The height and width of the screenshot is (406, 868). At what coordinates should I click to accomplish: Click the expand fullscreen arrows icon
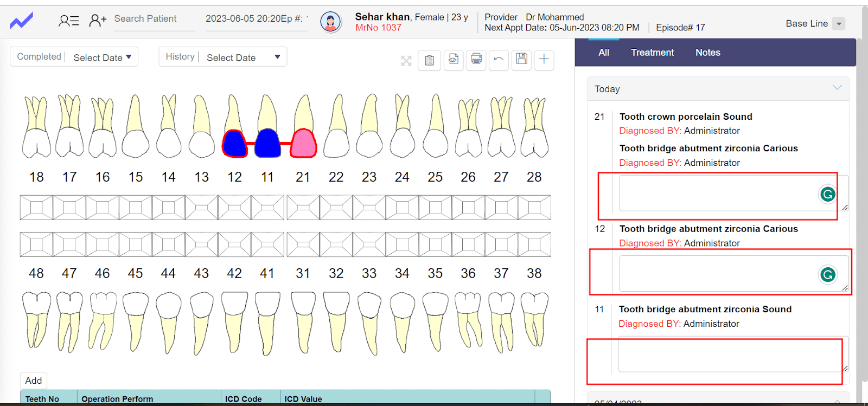tap(406, 61)
